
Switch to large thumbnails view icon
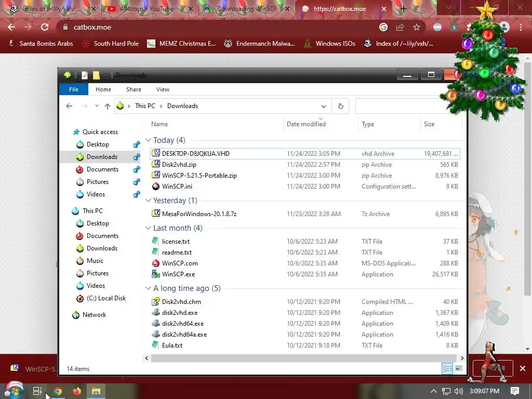tap(459, 368)
